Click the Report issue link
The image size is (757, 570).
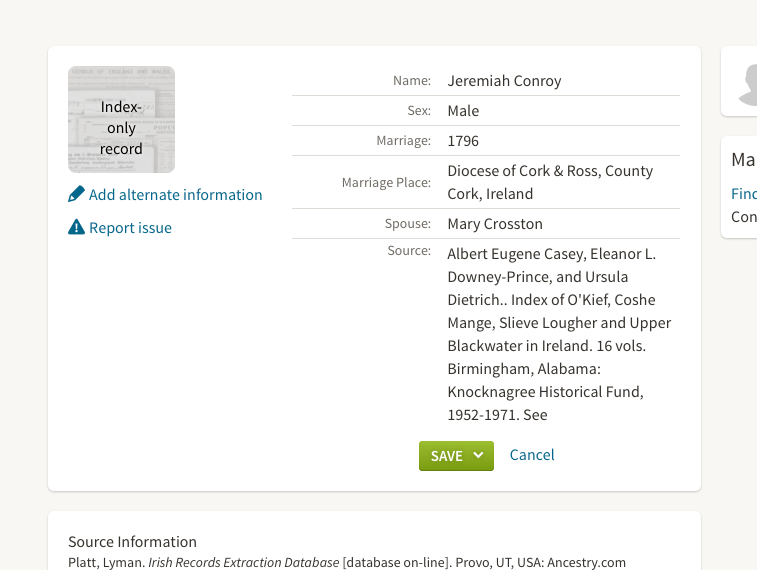pyautogui.click(x=130, y=228)
